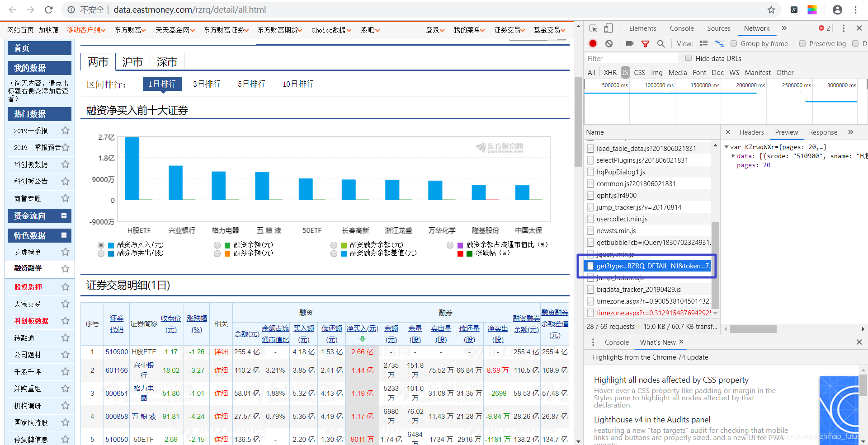Expand the 资金流向 sidebar section
The image size is (868, 445).
(x=64, y=216)
